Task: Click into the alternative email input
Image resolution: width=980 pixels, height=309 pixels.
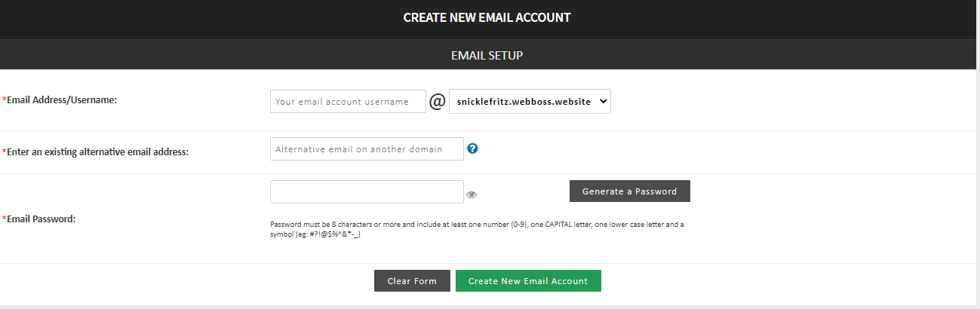Action: point(367,149)
